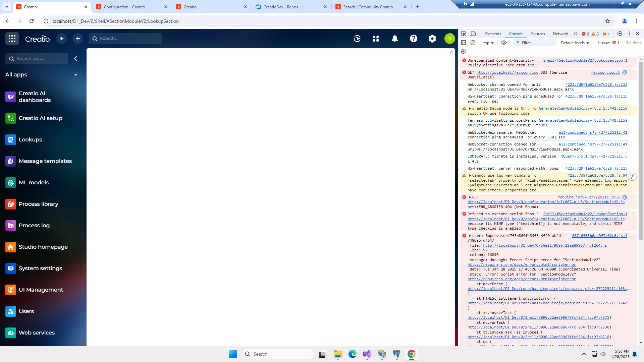Viewport: 644px width, 362px height.
Task: Open the browser tab search dropdown
Action: pos(7,7)
